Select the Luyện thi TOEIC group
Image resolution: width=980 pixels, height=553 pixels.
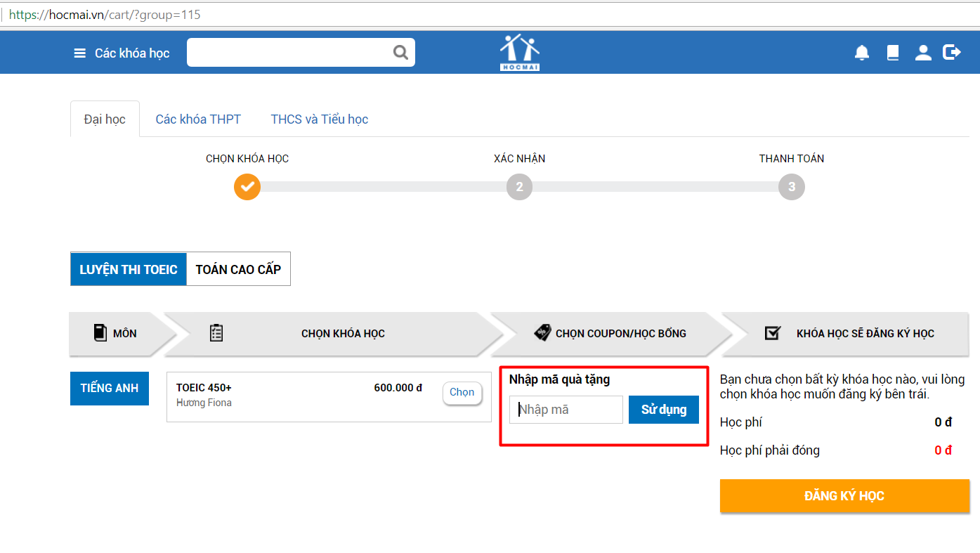(129, 269)
